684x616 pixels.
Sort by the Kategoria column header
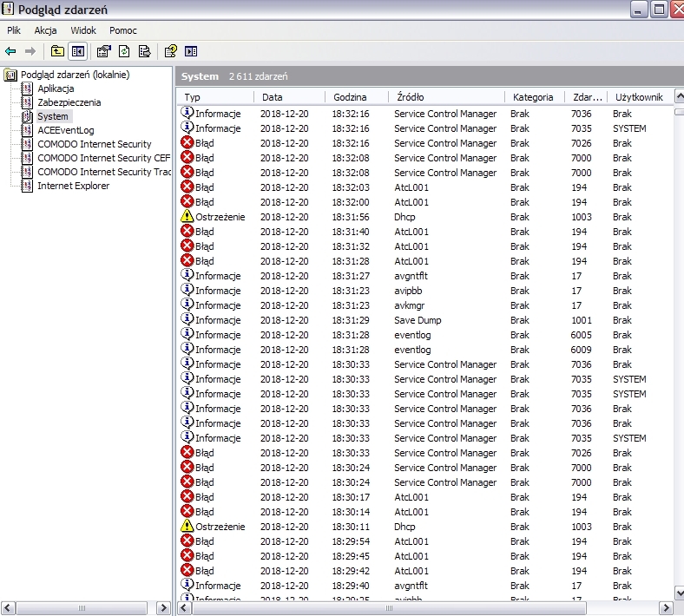pos(535,97)
